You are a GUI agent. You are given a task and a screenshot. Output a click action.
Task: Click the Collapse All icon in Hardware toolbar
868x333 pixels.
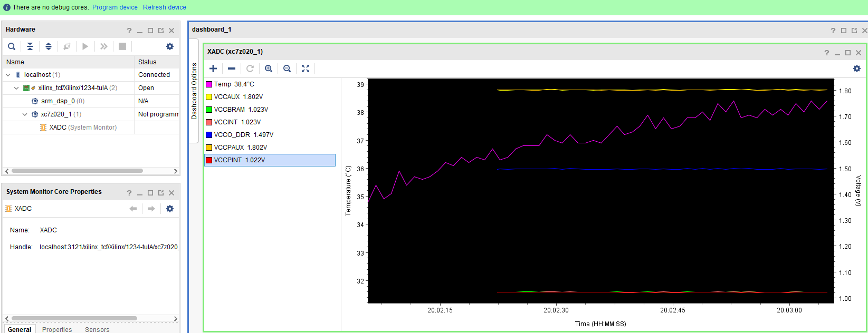(30, 46)
